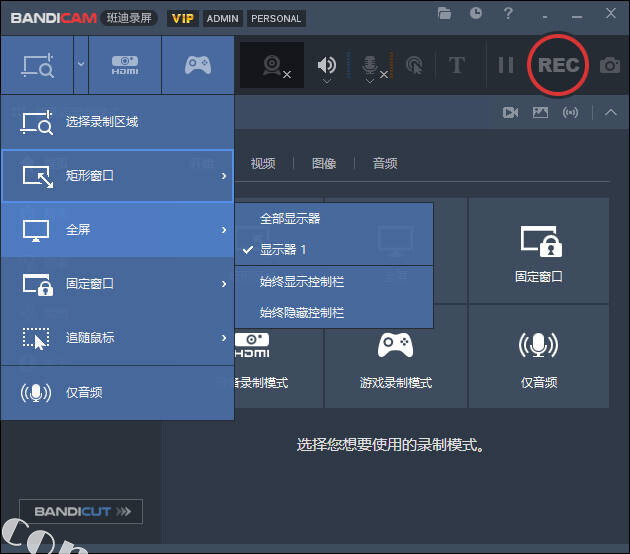Image resolution: width=630 pixels, height=554 pixels.
Task: Select 矩形窗口 menu entry
Action: pos(117,176)
